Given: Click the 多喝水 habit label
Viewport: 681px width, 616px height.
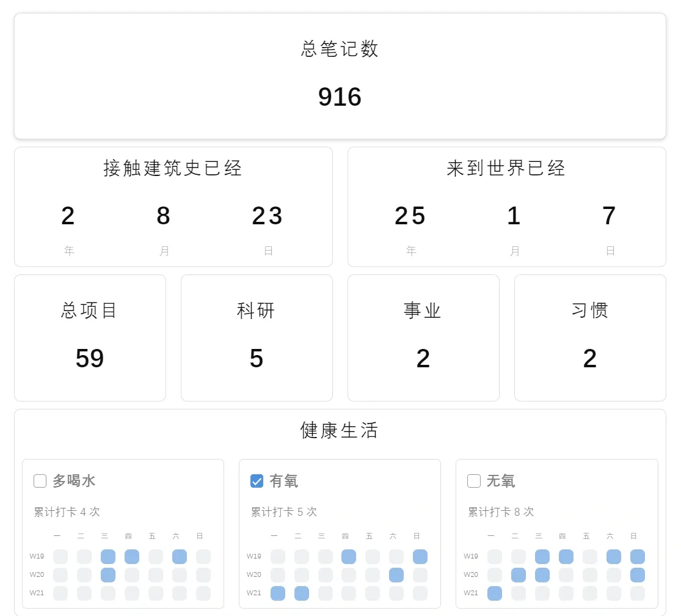Looking at the screenshot, I should point(74,481).
